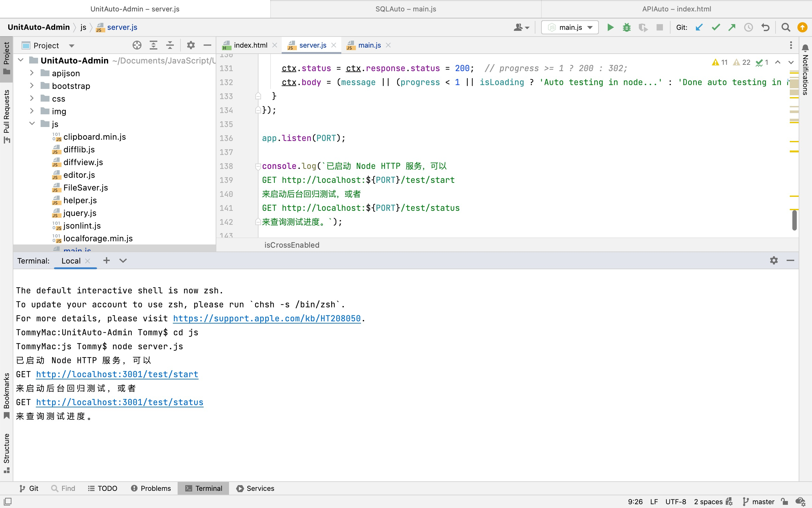The width and height of the screenshot is (812, 508).
Task: Open terminal tabs dropdown chevron
Action: click(123, 260)
